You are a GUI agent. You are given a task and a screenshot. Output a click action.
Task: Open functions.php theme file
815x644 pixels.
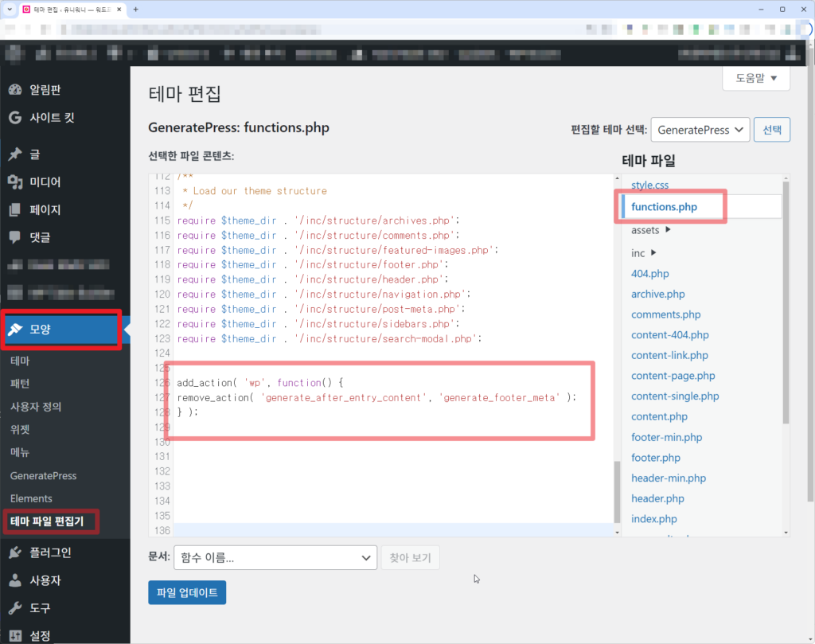664,207
